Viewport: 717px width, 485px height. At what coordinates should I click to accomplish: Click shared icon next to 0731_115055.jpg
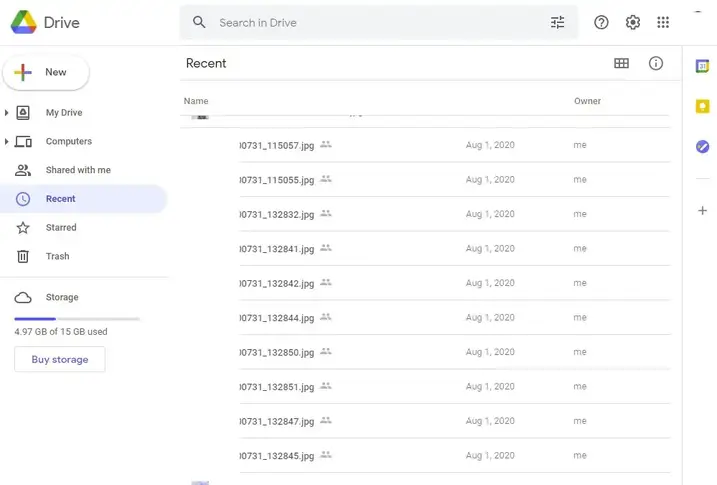point(326,179)
